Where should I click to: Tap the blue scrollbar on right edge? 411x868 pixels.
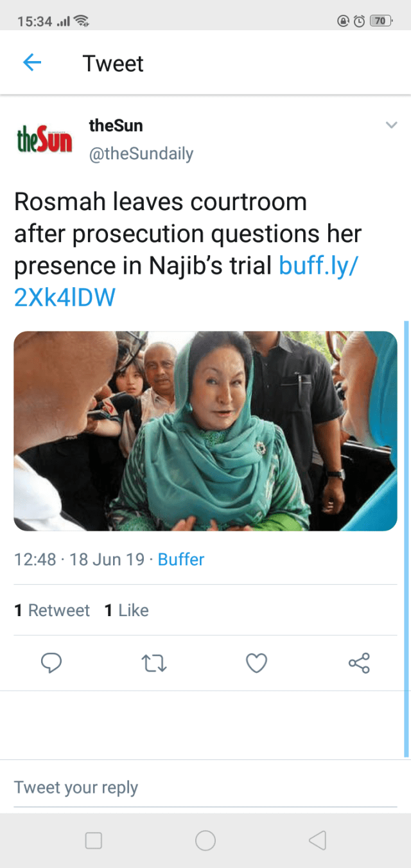point(406,538)
